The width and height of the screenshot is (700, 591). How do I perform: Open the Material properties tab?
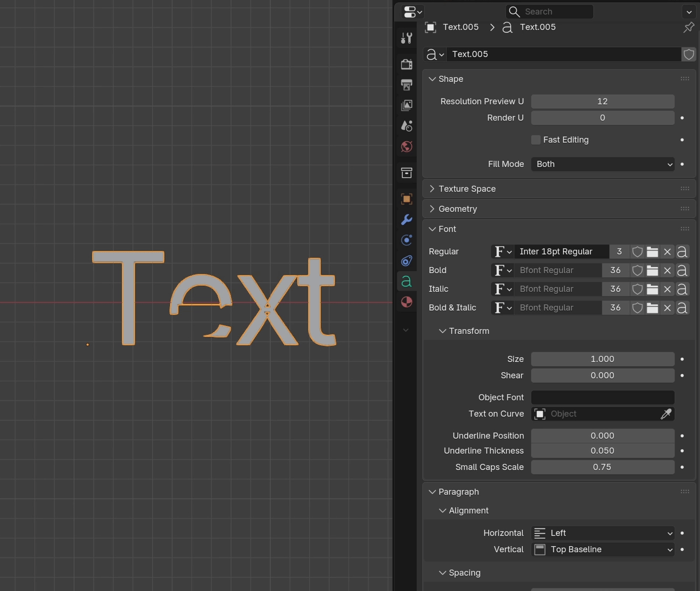(x=406, y=302)
